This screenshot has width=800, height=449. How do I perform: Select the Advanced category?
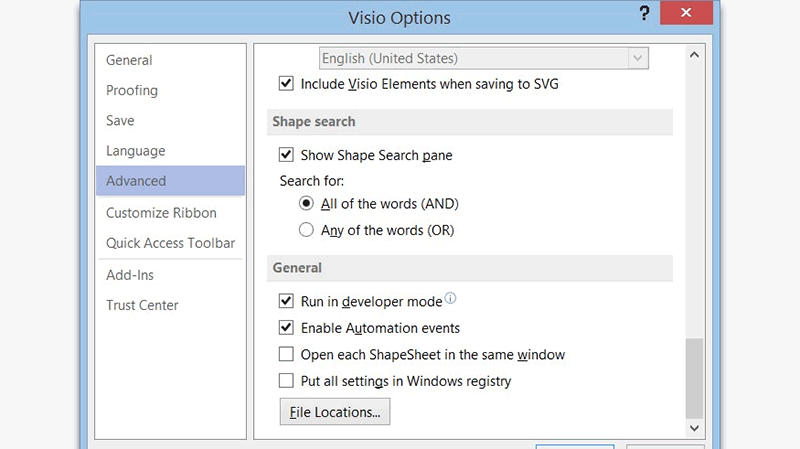click(170, 181)
